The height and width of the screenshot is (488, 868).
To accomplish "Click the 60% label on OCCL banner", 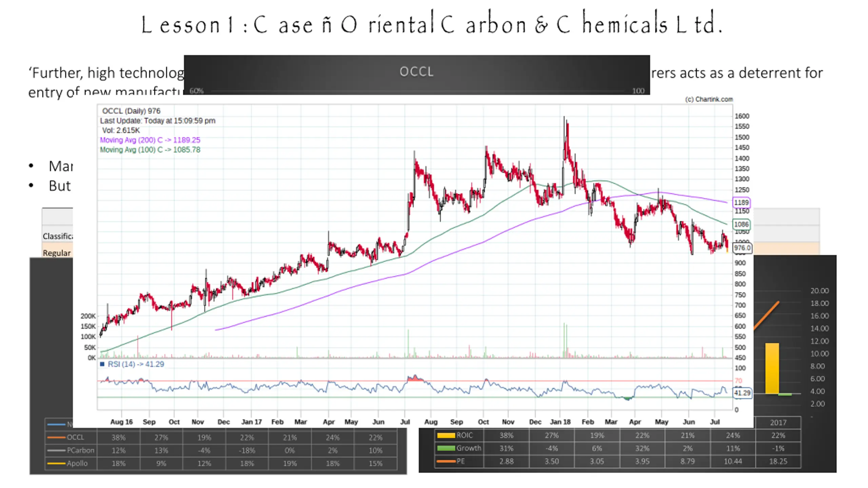I will tap(196, 90).
